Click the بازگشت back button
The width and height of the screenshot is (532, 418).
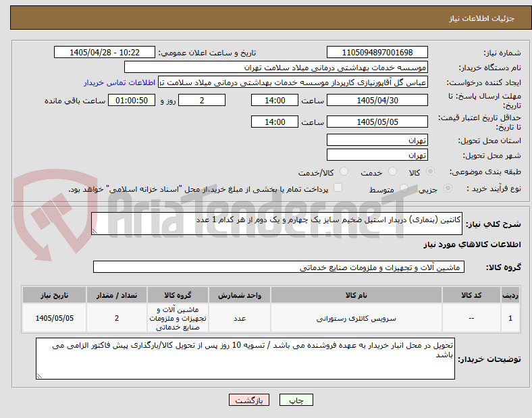[x=249, y=400]
